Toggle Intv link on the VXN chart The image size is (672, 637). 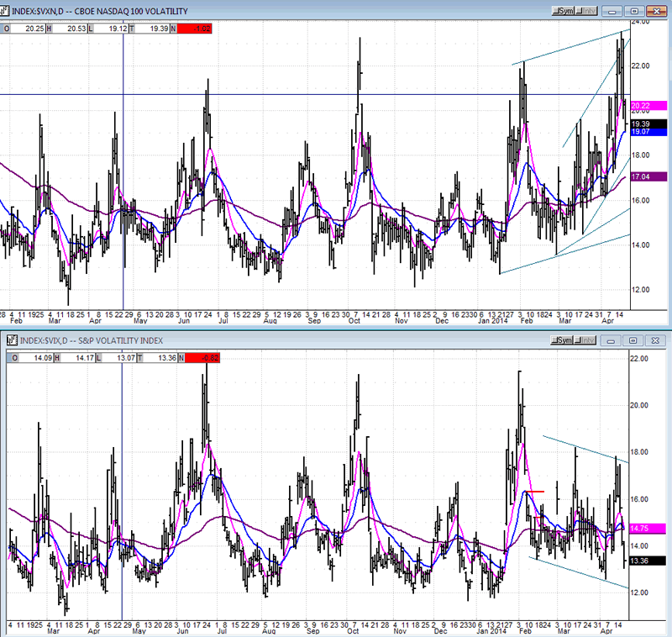[588, 11]
